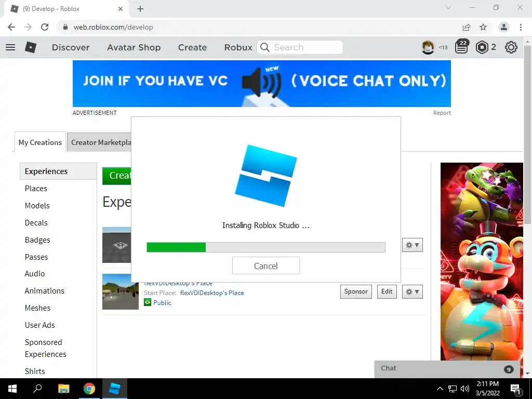Open the Voice Chat Only banner ad
Screen dimensions: 532x399
pyautogui.click(x=262, y=84)
